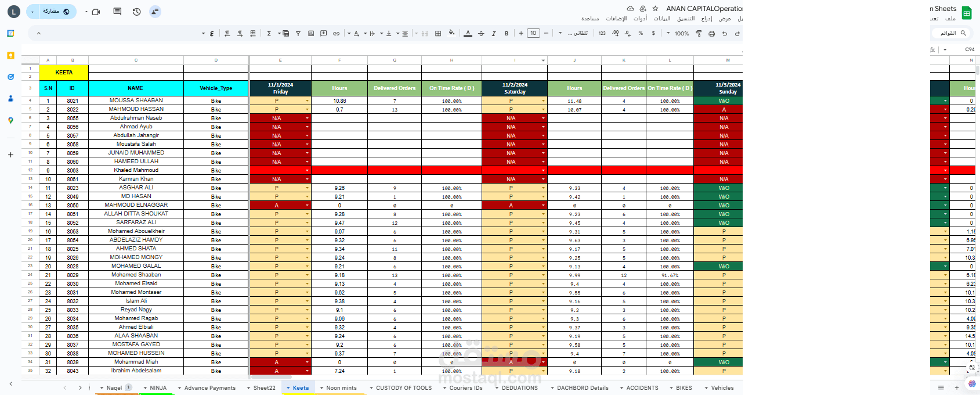Insert link chain icon

(336, 34)
